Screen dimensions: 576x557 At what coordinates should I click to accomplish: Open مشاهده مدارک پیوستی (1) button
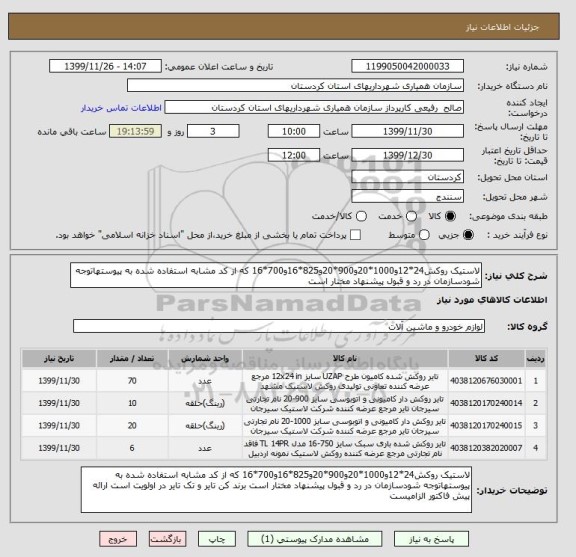(314, 539)
